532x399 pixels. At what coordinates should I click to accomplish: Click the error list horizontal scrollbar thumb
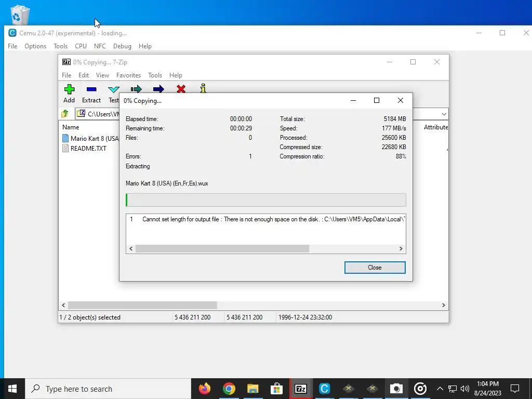pos(222,249)
